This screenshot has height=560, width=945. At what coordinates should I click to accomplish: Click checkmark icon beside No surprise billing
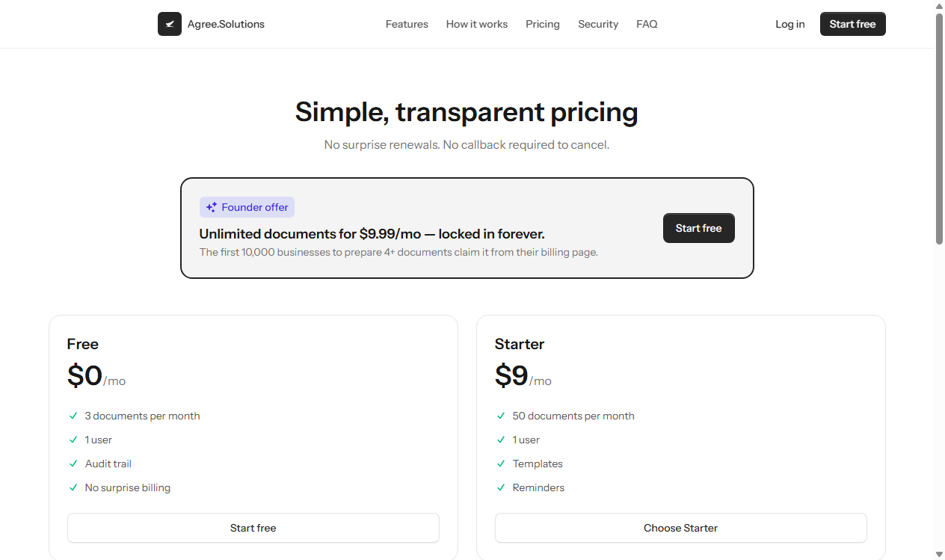click(73, 487)
